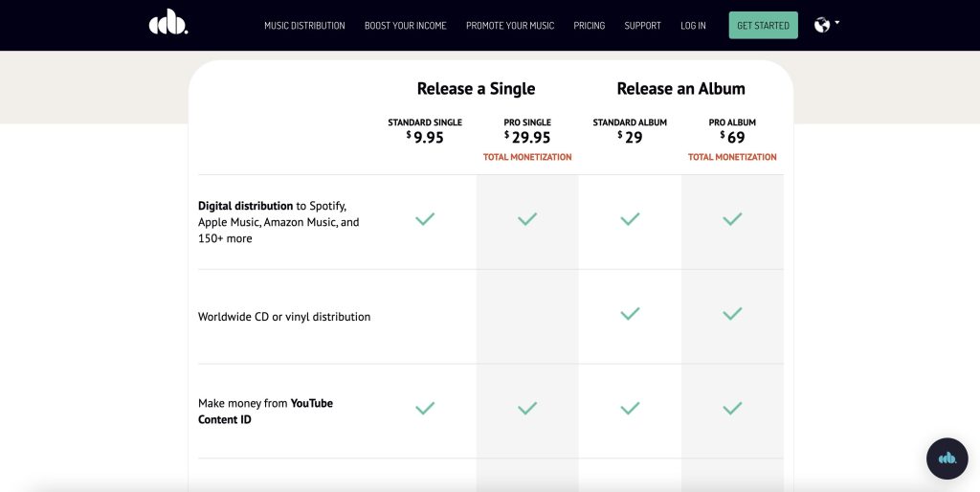Select the Pro Single $29.95 plan header

point(527,131)
